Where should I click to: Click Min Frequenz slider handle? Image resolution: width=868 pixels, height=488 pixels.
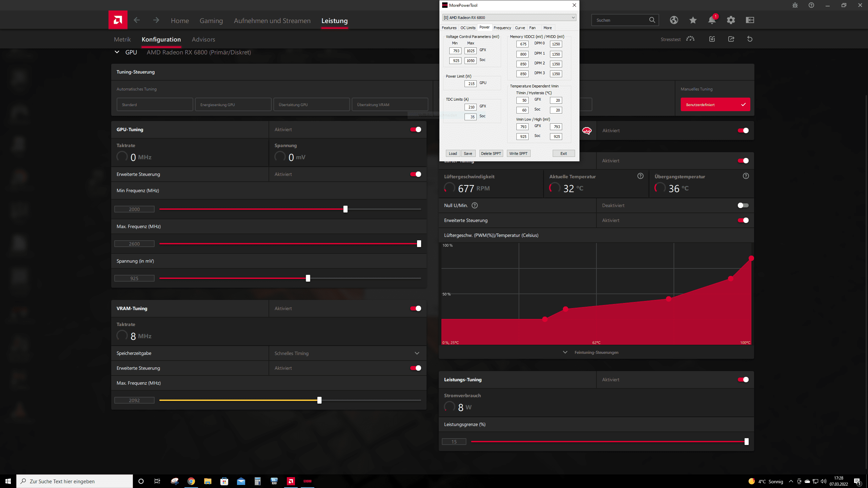point(345,209)
